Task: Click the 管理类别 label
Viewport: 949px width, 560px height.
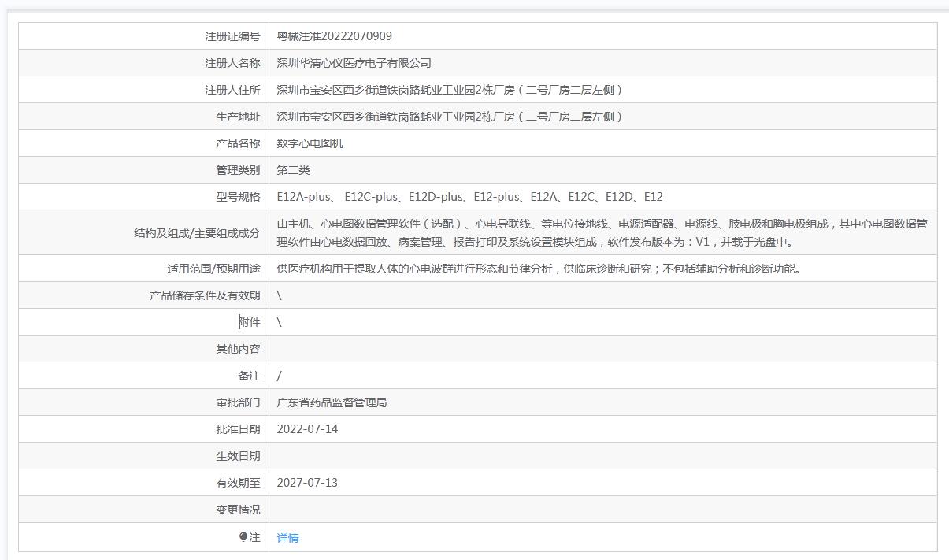Action: [x=238, y=170]
